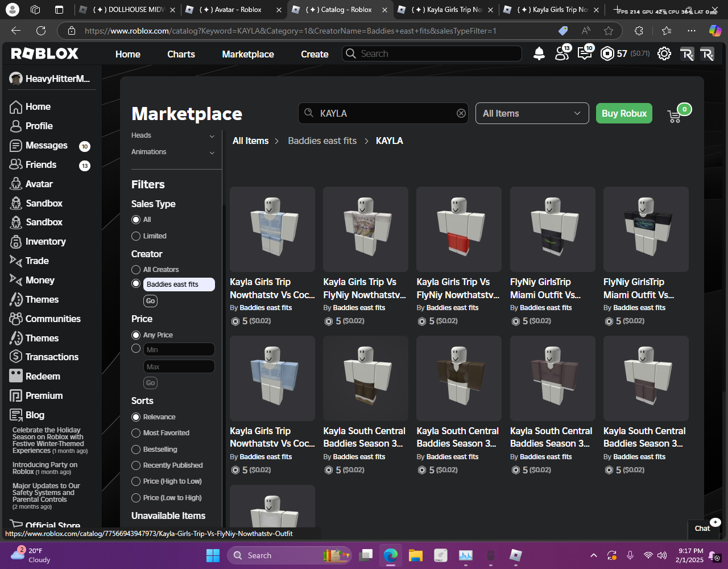Click the Robux balance icon
The width and height of the screenshot is (728, 569).
point(607,53)
